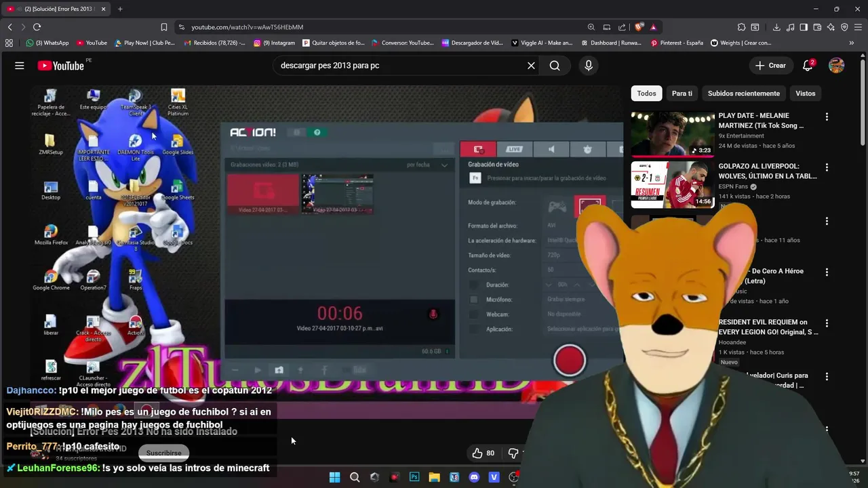Screen dimensions: 868x488
Task: Click the red record button in the video
Action: pyautogui.click(x=569, y=360)
